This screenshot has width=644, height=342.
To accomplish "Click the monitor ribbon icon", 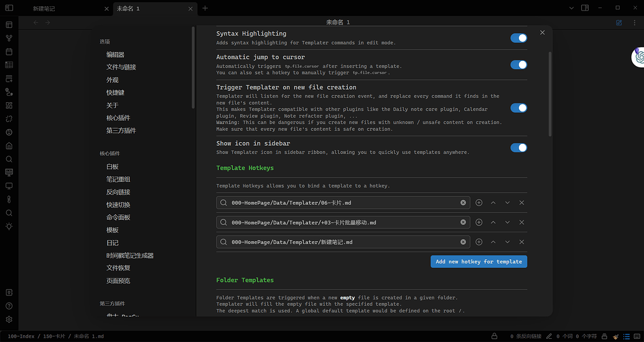I will 9,186.
